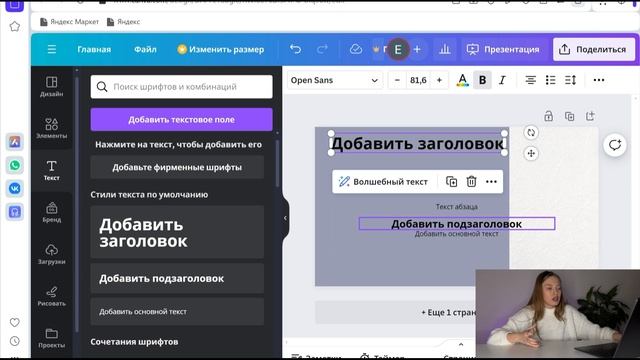Viewport: 640px width, 360px height.
Task: Open Яндекс bookmark
Action: tap(123, 22)
